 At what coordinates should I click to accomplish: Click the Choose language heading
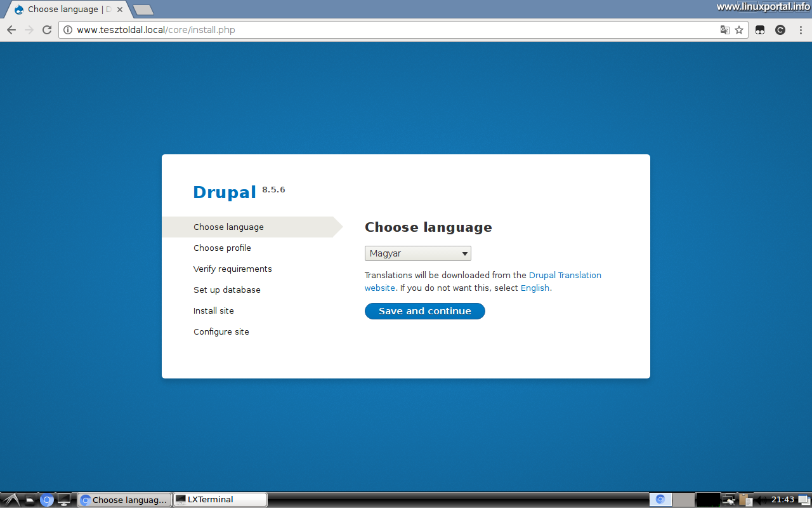(x=428, y=227)
